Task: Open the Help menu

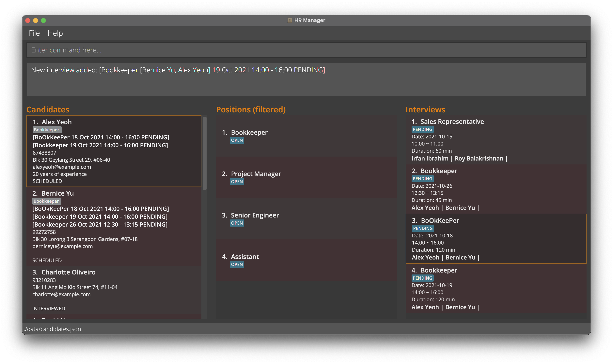Action: pos(55,33)
